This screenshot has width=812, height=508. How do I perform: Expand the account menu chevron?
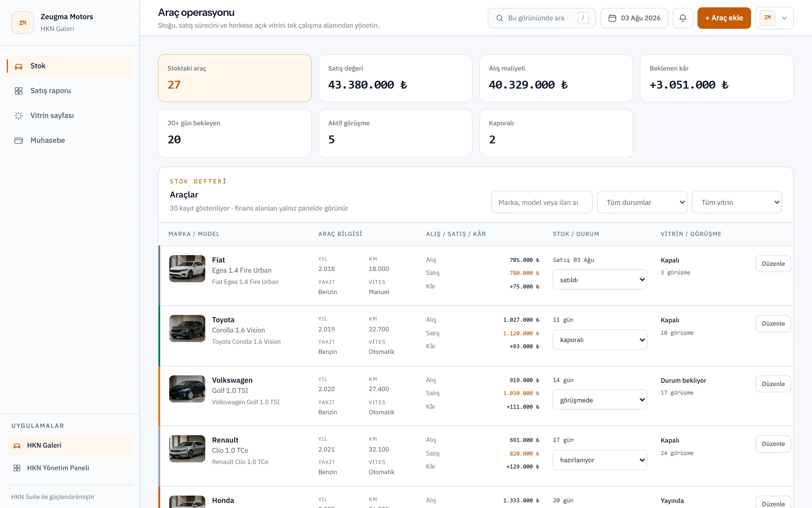(784, 18)
